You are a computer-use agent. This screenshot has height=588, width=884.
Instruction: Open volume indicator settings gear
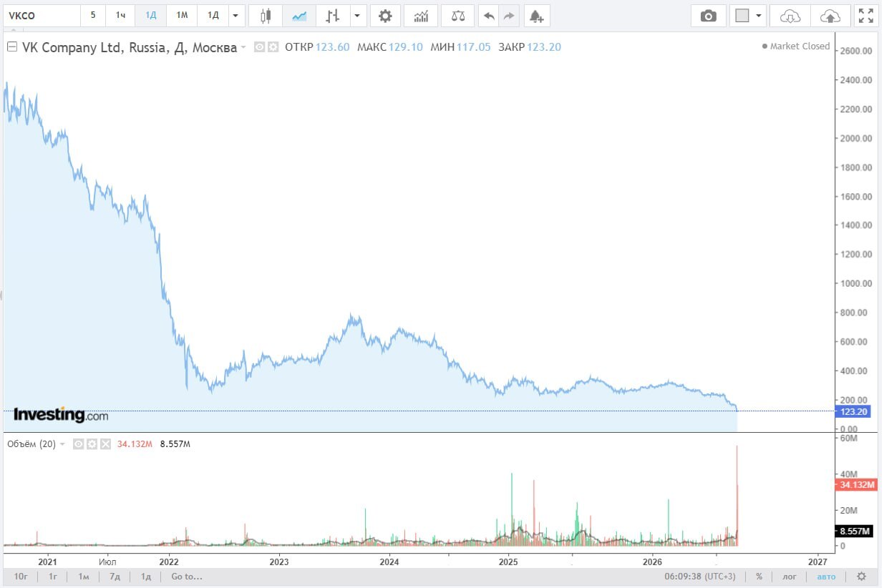point(92,444)
